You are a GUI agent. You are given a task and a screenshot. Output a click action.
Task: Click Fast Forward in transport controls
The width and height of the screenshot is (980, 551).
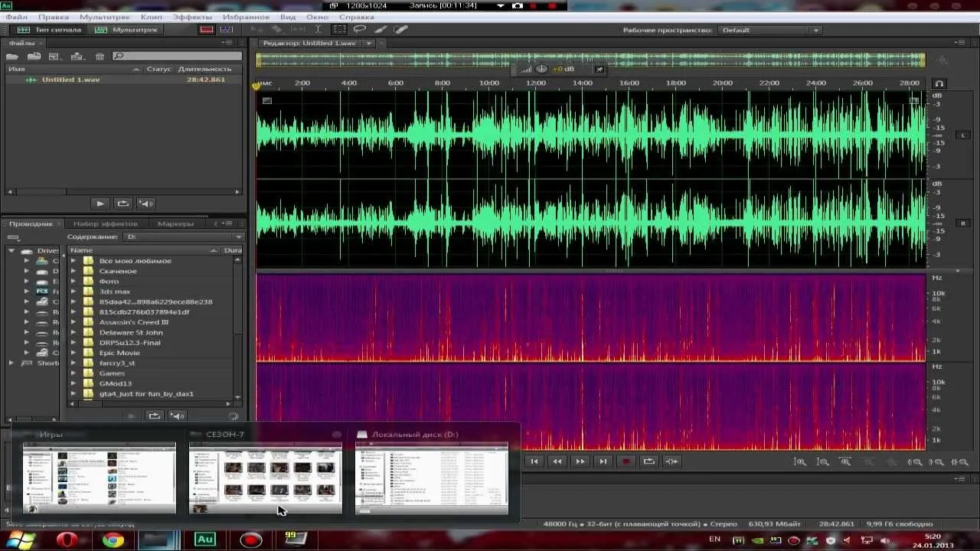coord(580,461)
